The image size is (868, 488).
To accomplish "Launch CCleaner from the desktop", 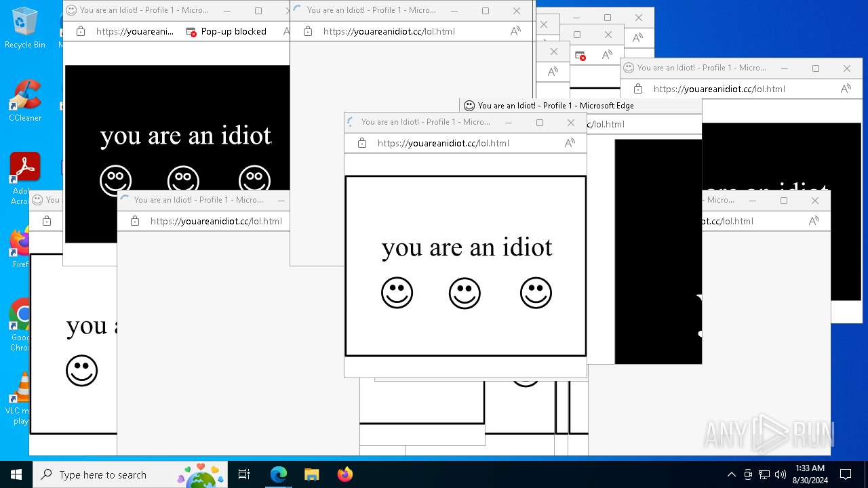I will pyautogui.click(x=25, y=101).
